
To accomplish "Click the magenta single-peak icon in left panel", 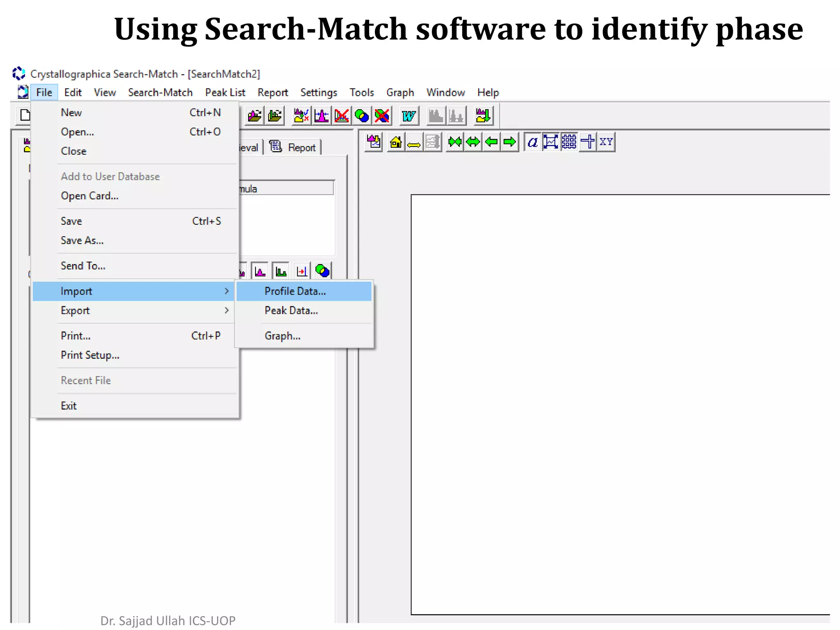I will [260, 271].
